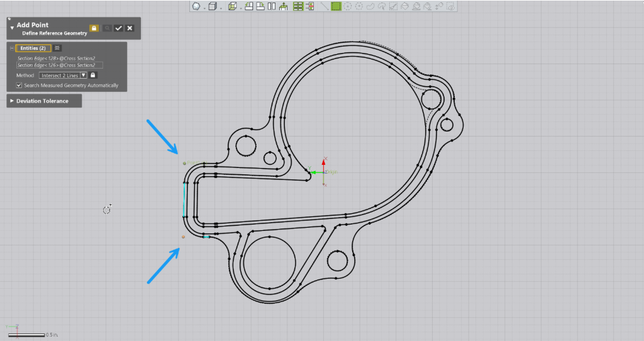Select Section Edge<128>@Cross Section2 entry
Screen dimensions: 644x341
pyautogui.click(x=56, y=59)
